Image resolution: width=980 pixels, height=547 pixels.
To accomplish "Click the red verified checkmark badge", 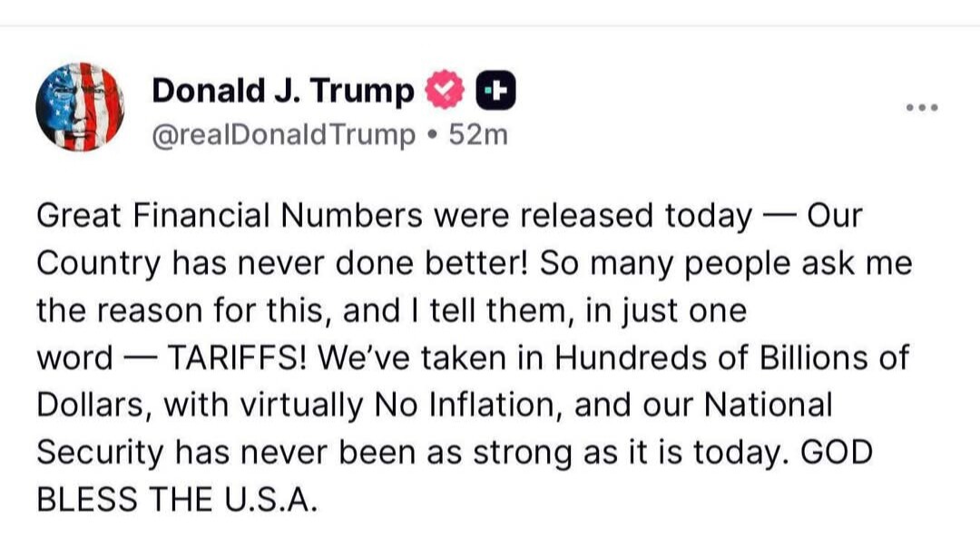I will coord(446,90).
